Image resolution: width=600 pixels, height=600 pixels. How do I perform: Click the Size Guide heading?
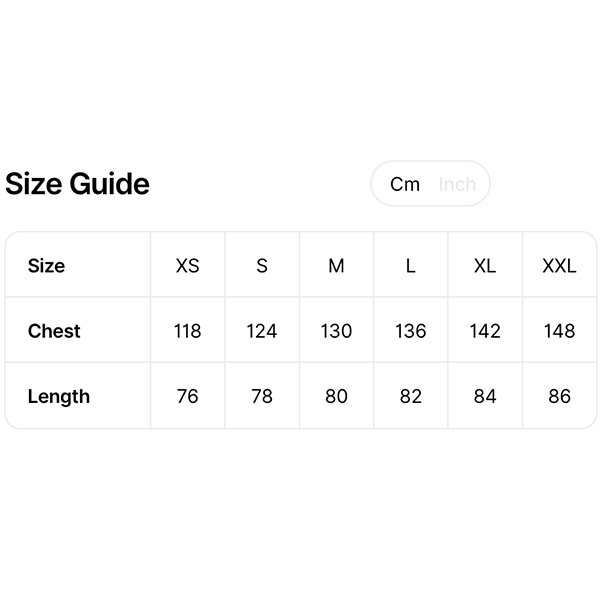78,184
